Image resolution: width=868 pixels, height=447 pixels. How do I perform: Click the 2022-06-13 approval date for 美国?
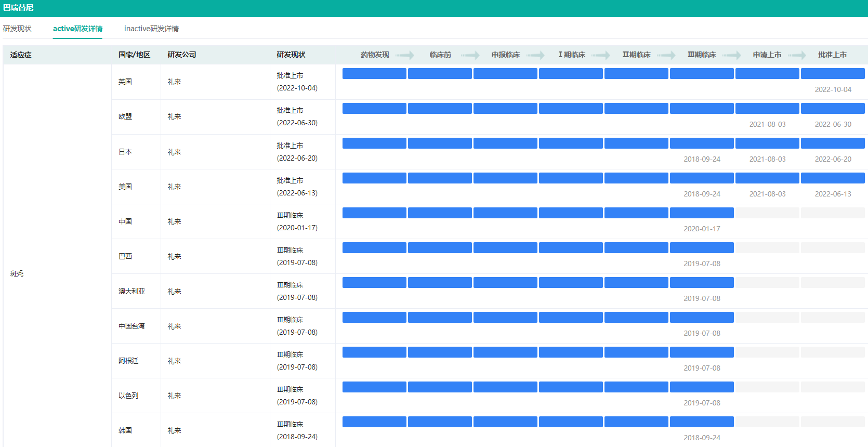(833, 194)
